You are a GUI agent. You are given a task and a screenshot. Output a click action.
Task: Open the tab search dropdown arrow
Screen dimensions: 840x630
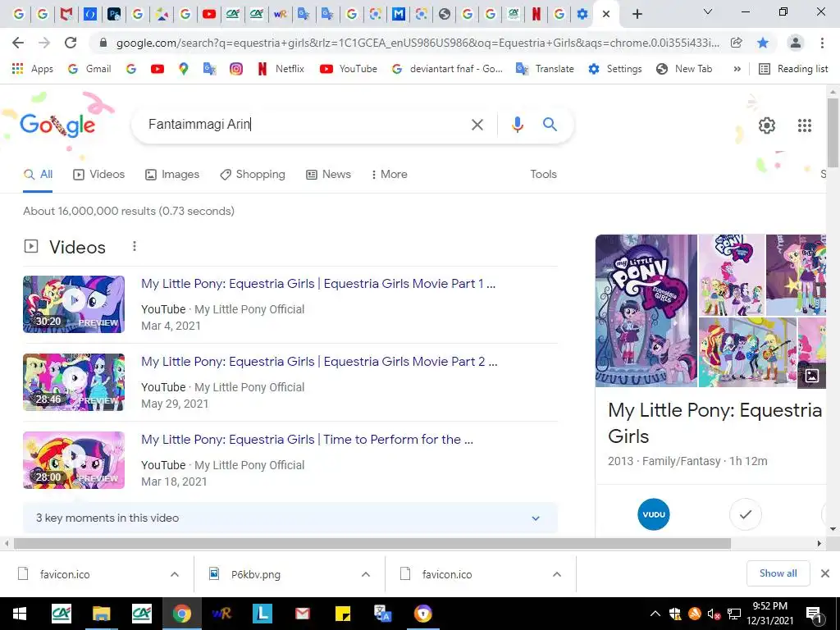(708, 11)
